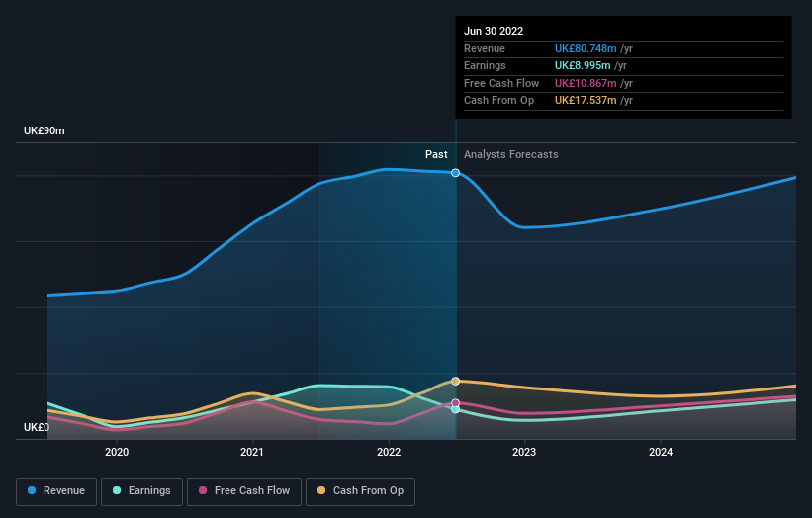812x518 pixels.
Task: Toggle the Cash From Op legend series
Action: (x=360, y=491)
